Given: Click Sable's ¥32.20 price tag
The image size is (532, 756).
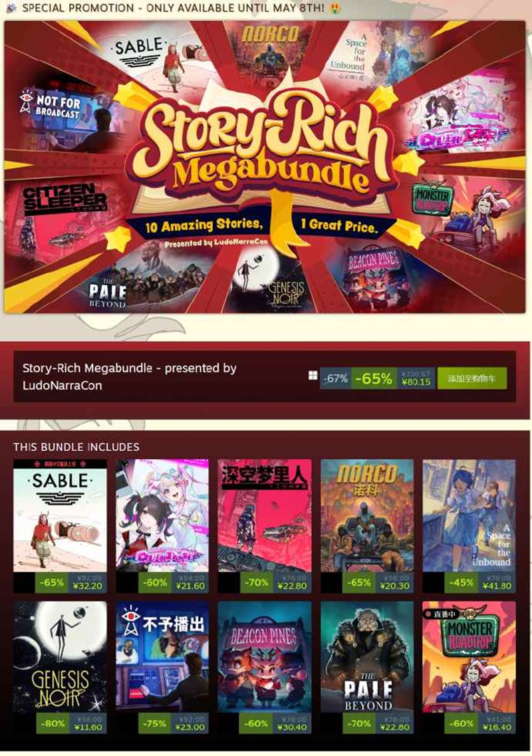Looking at the screenshot, I should tap(87, 586).
